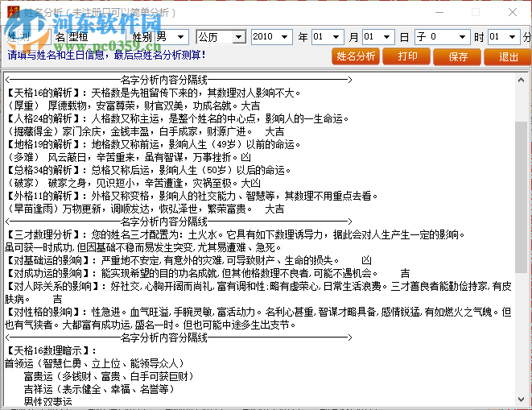The image size is (532, 410).
Task: Click the scrollbar down arrow
Action: [x=522, y=400]
